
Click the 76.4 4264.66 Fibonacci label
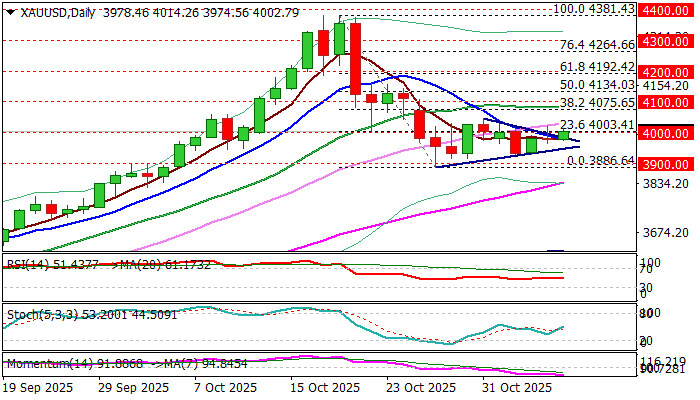coord(597,45)
